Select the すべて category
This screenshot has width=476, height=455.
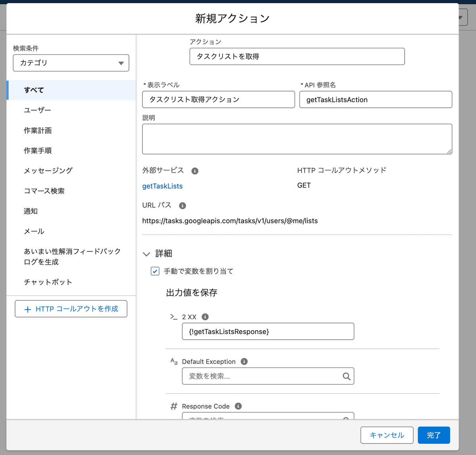[x=71, y=90]
